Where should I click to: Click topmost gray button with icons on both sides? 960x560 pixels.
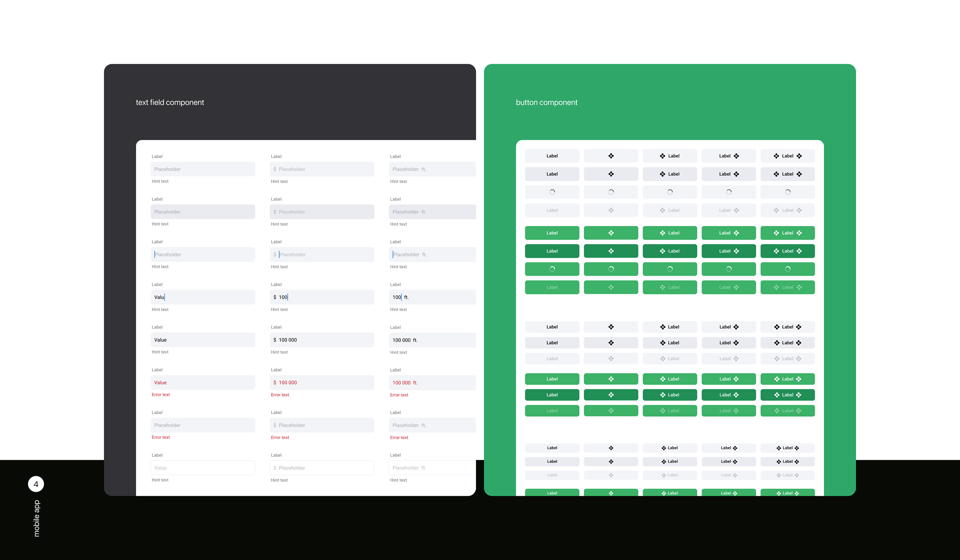pos(787,156)
